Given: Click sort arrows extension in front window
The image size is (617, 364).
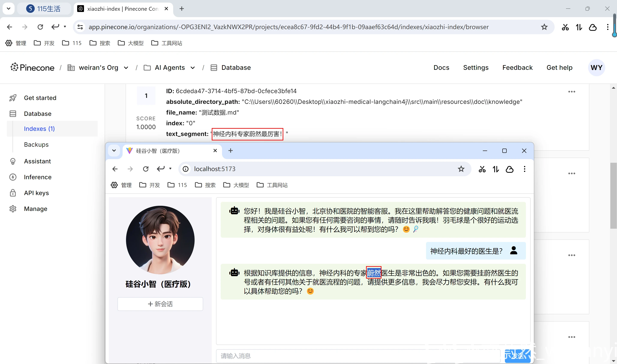Looking at the screenshot, I should (x=496, y=169).
